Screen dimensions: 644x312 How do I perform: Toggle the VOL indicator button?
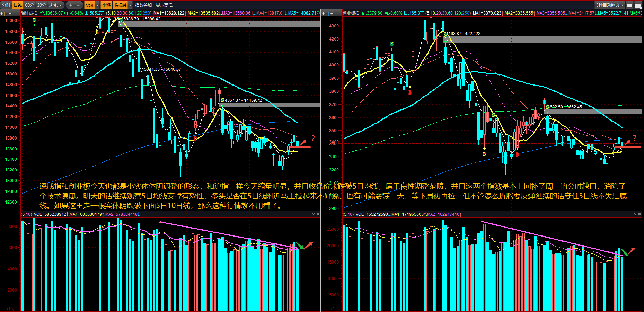coord(90,5)
